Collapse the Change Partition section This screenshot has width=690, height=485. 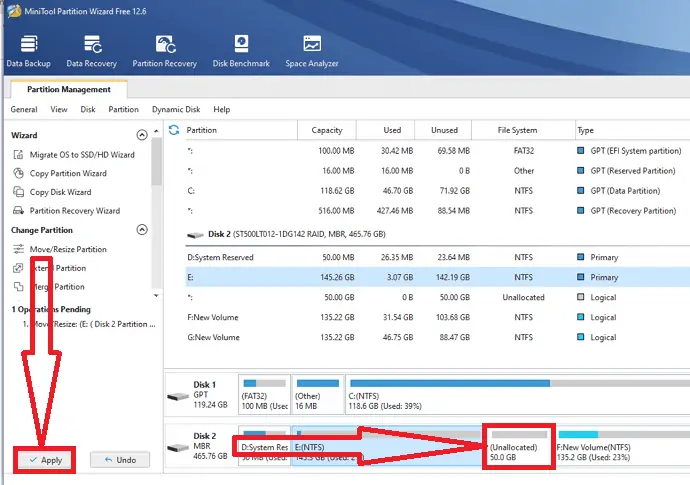[x=142, y=229]
